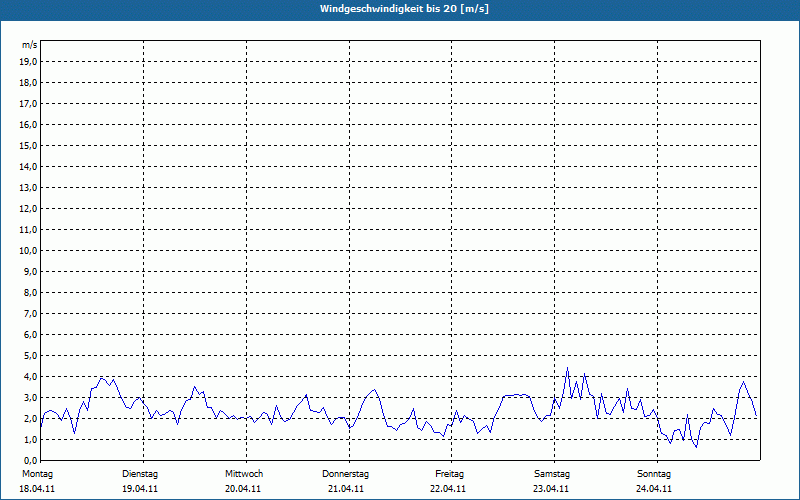This screenshot has height=500, width=800.
Task: Click the '17,0' y-axis label
Action: [x=29, y=104]
